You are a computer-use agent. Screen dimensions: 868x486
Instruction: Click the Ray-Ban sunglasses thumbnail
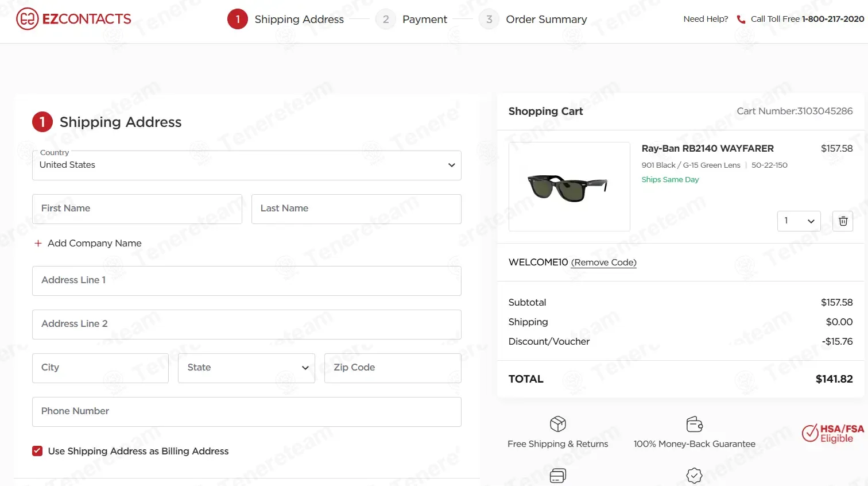(569, 187)
